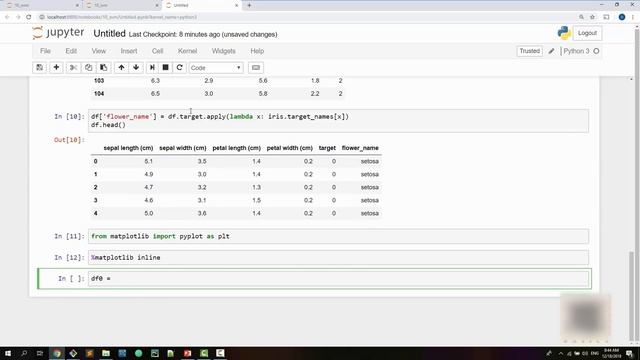This screenshot has width=640, height=360.
Task: Open the Cell menu
Action: pos(157,51)
